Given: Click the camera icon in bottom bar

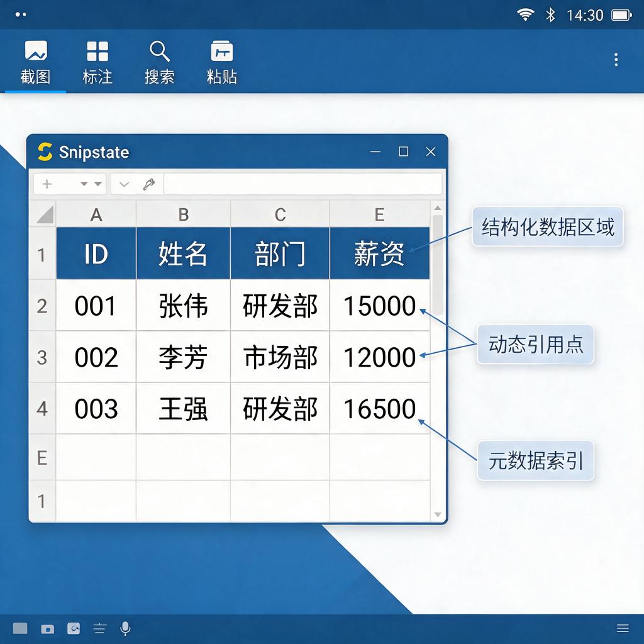Looking at the screenshot, I should [48, 629].
